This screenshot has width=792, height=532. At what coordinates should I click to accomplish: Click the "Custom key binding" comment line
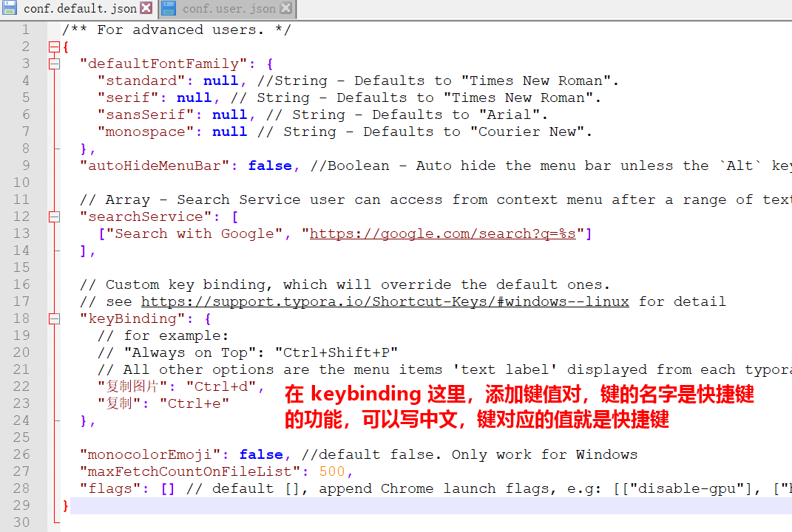pos(345,285)
